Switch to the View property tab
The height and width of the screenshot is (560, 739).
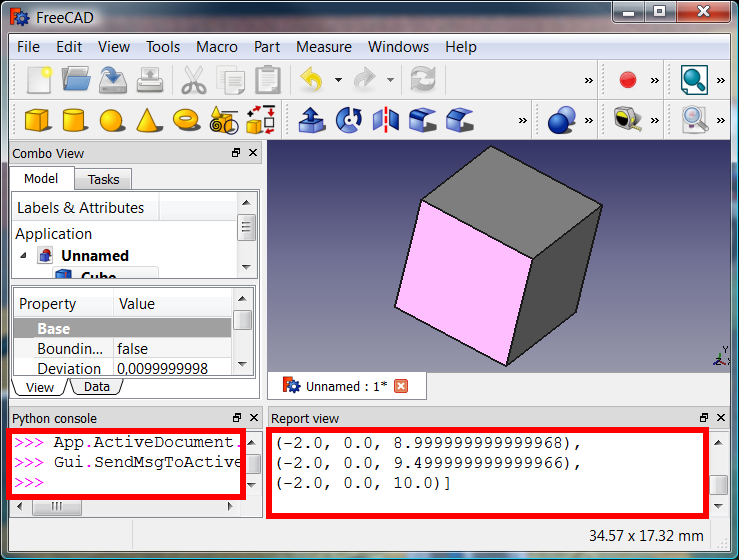coord(40,387)
